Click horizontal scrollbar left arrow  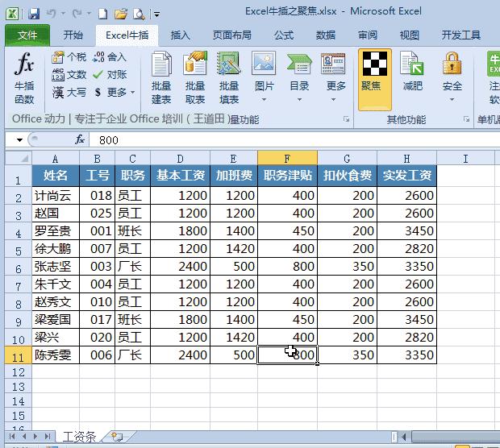pyautogui.click(x=404, y=437)
